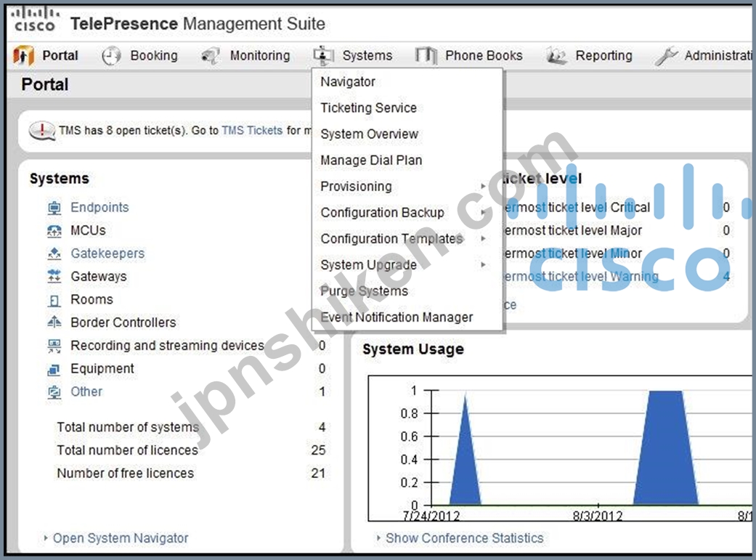Click the ticket level Major row
Viewport: 756px width, 560px height.
pyautogui.click(x=617, y=231)
